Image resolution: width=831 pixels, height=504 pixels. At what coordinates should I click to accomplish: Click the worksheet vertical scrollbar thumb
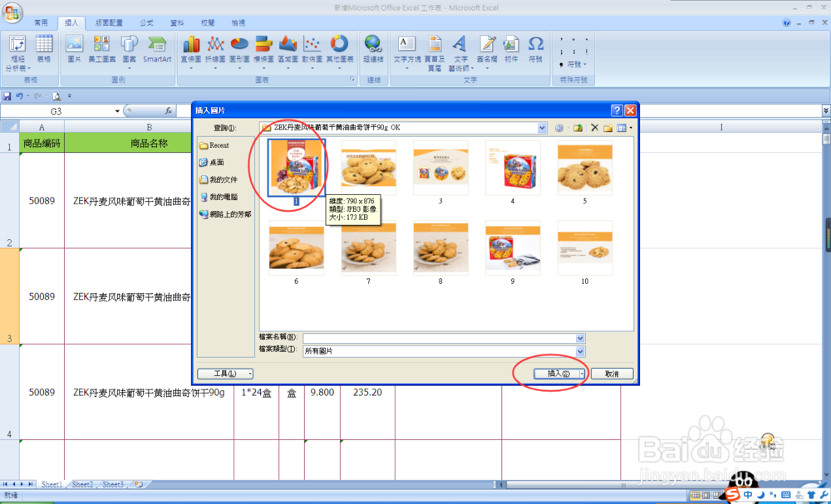tap(826, 139)
